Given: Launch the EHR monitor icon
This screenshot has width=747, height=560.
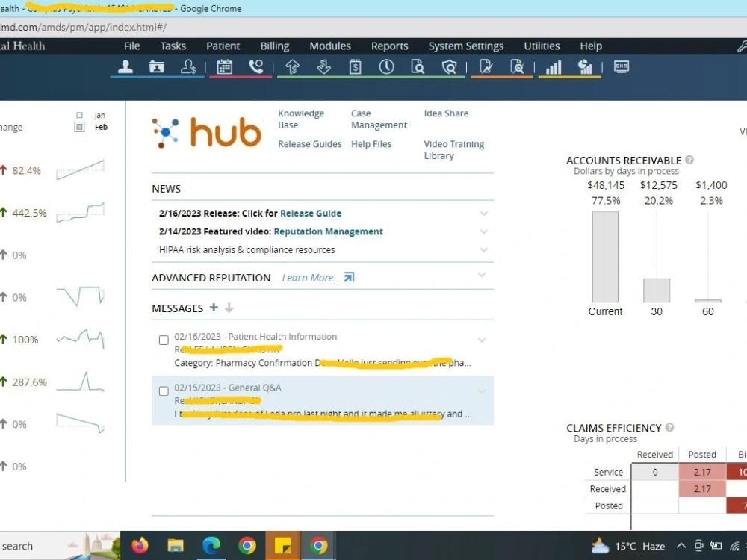Looking at the screenshot, I should pos(622,66).
